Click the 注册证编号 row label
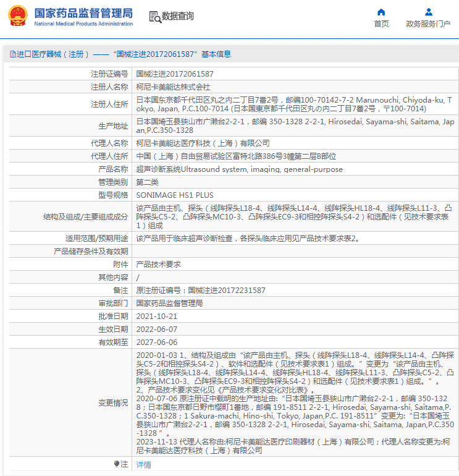The image size is (459, 476). point(109,74)
